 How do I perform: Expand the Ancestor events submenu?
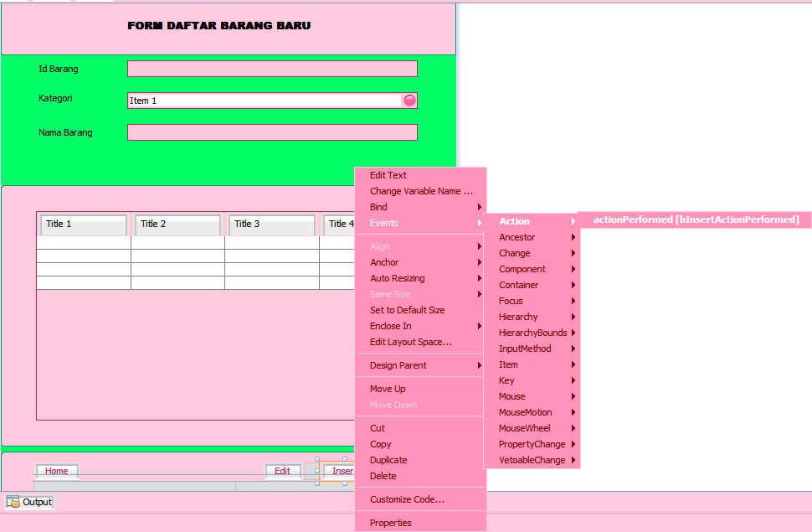(x=532, y=237)
